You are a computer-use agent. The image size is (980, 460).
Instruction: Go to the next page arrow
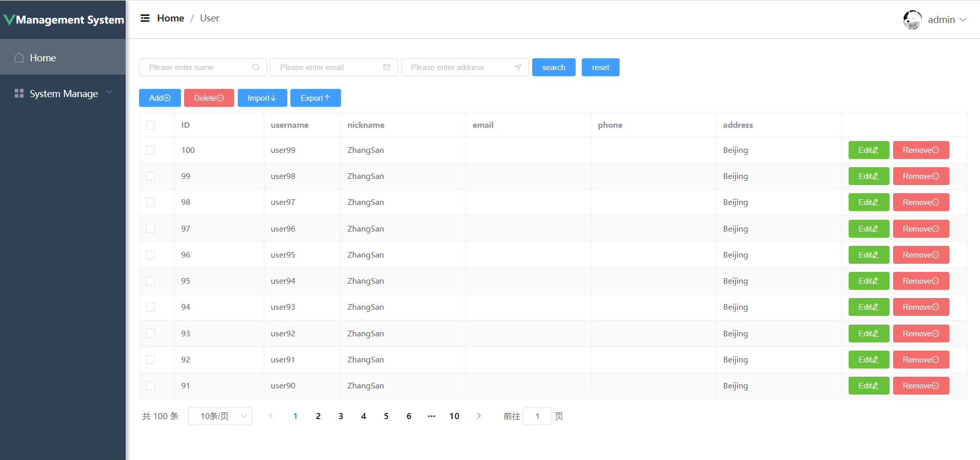478,416
